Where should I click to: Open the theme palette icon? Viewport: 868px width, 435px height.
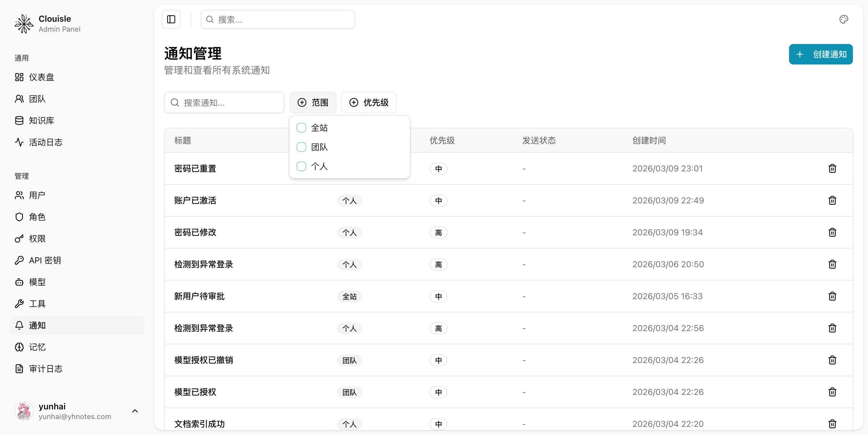pyautogui.click(x=843, y=20)
